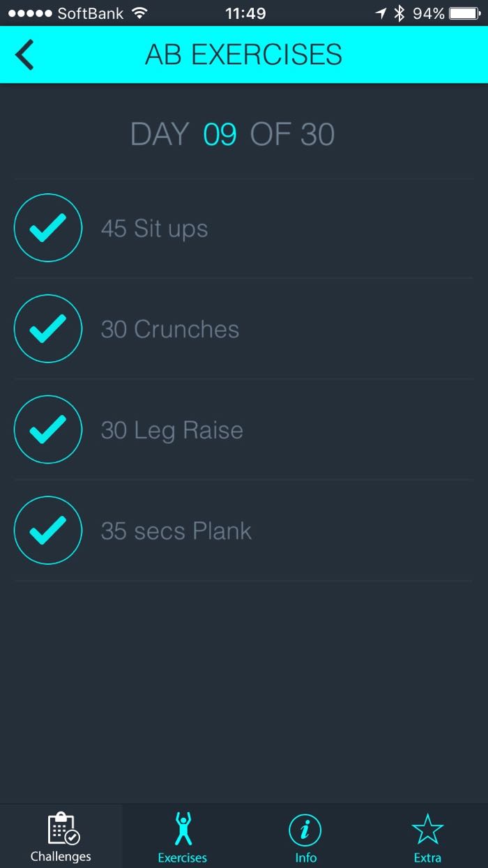The height and width of the screenshot is (868, 488).
Task: Tap the back arrow icon
Action: click(x=25, y=55)
